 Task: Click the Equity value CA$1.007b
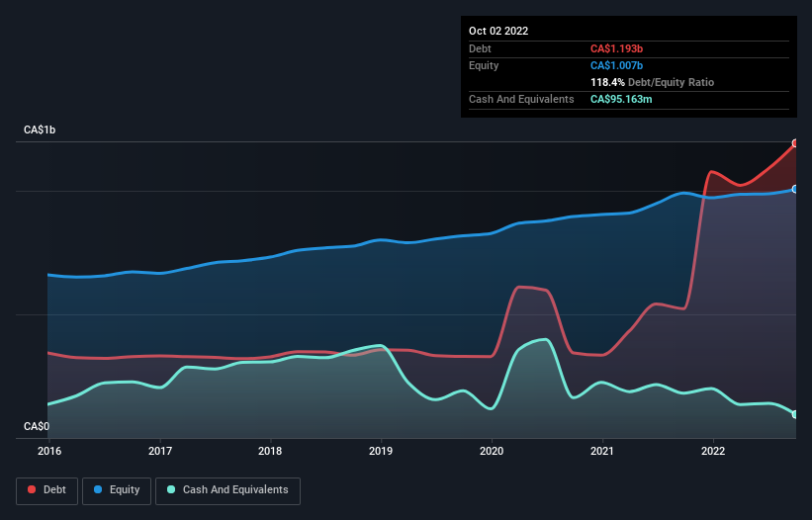click(x=616, y=65)
